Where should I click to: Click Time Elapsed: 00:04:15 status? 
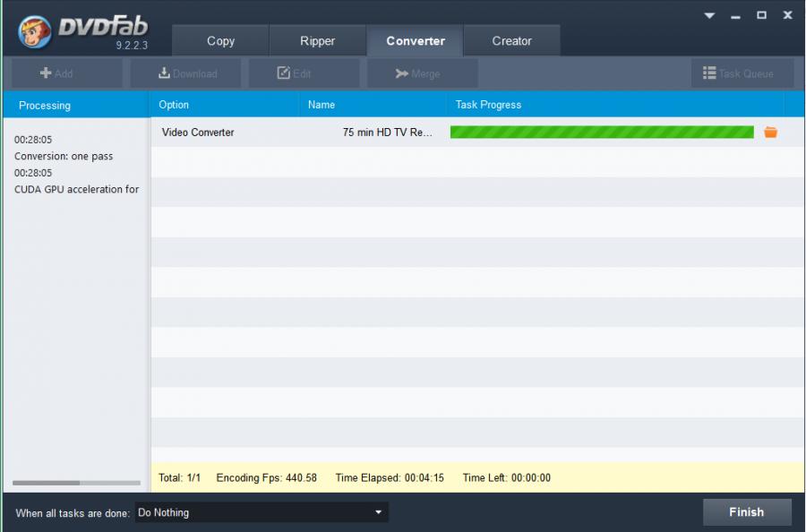[390, 478]
